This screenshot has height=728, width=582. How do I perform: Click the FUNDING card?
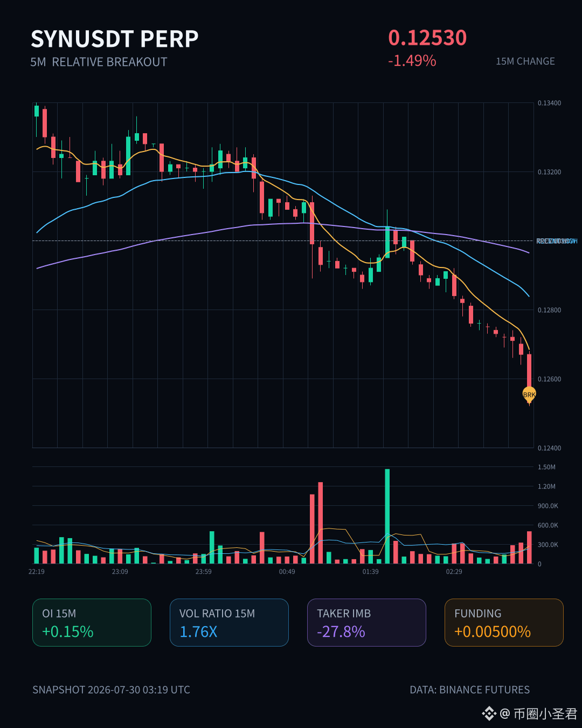pos(504,622)
